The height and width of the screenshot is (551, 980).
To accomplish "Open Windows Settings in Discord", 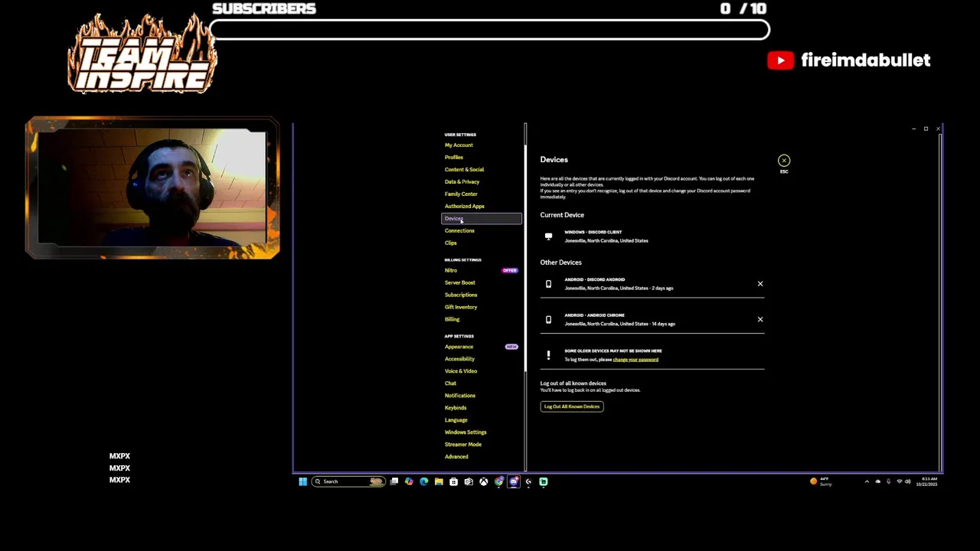I will [465, 432].
